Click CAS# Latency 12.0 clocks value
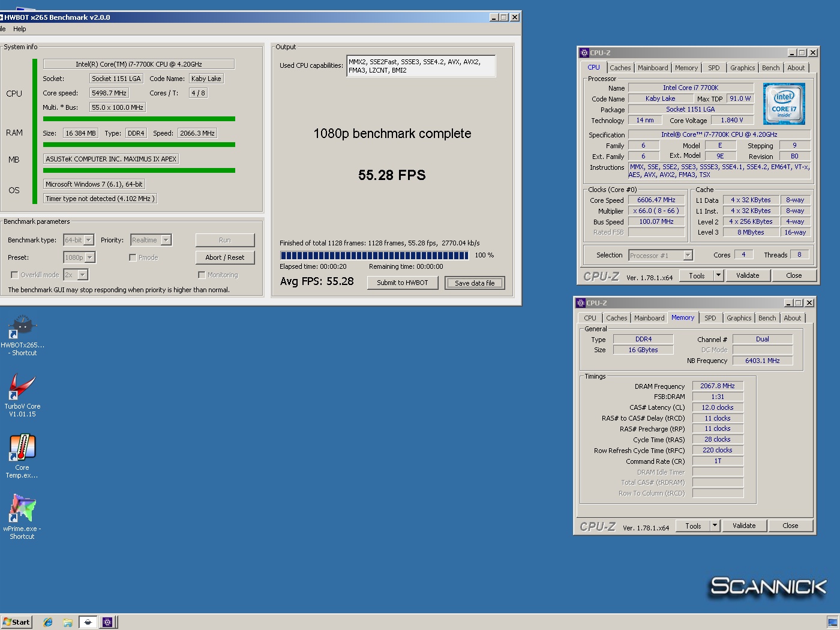The image size is (840, 630). (x=718, y=408)
